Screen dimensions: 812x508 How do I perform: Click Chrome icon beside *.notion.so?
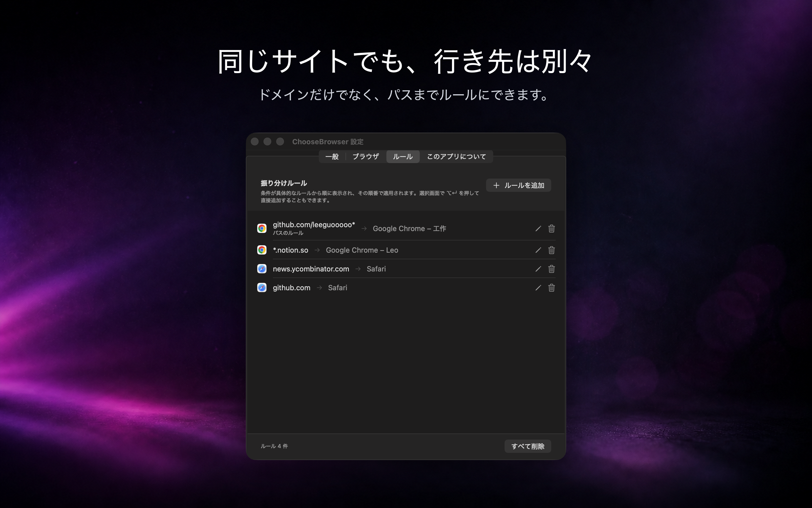click(262, 250)
